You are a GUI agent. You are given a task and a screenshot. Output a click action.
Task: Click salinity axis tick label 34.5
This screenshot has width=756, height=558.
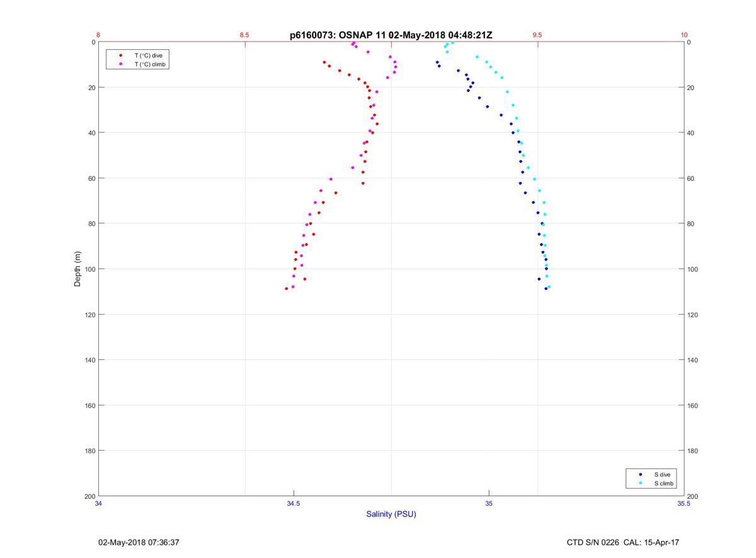pyautogui.click(x=294, y=504)
